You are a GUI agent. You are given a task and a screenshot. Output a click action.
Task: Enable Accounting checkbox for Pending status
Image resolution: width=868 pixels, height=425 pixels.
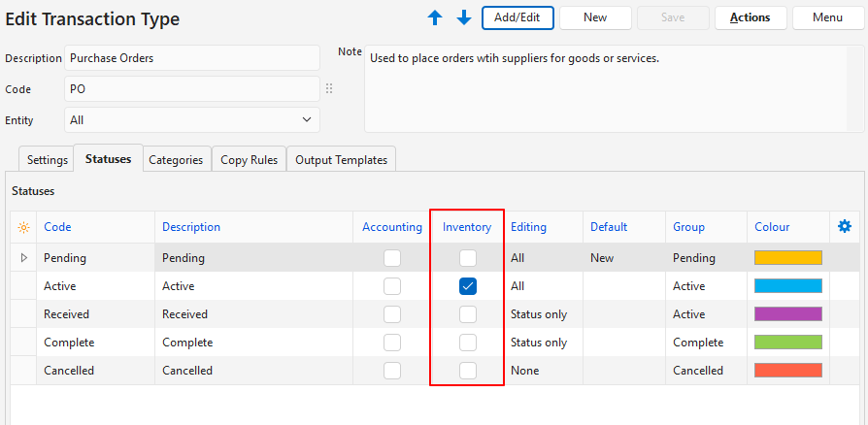392,258
